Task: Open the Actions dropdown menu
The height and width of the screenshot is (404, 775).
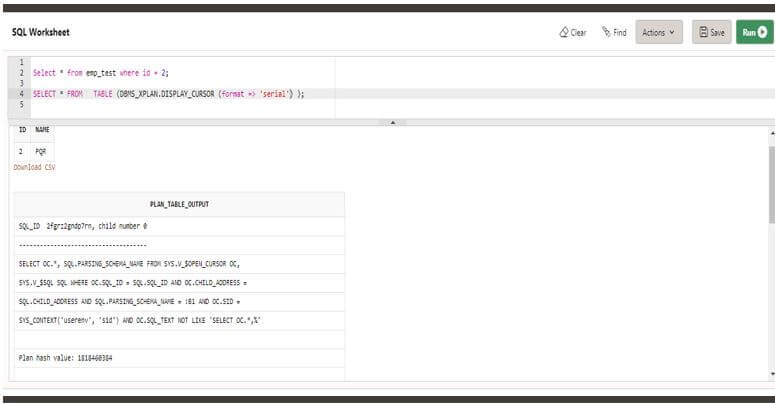Action: coord(659,32)
